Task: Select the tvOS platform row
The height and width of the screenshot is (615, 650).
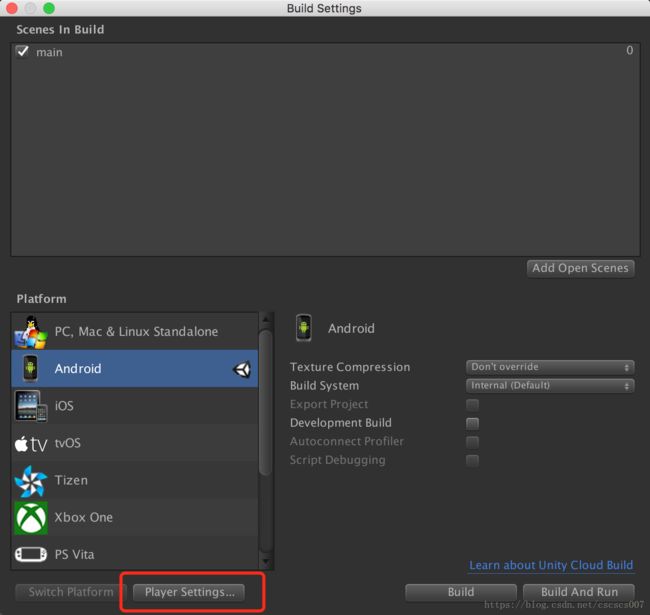Action: [x=135, y=443]
